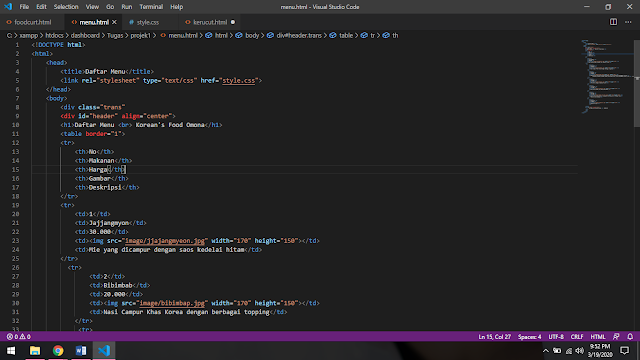The height and width of the screenshot is (360, 640).
Task: Click the text Bibimbab on line 28
Action: point(118,285)
